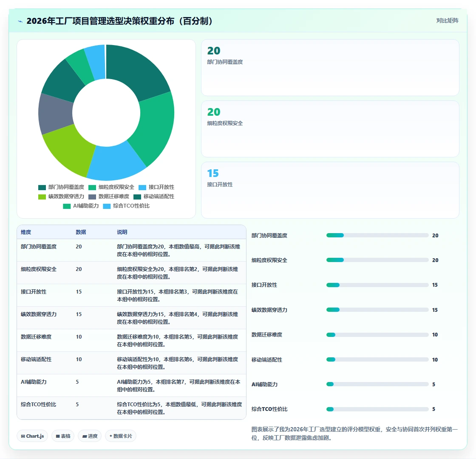
Task: Click the slate gray donut chart segment
Action: pyautogui.click(x=55, y=114)
